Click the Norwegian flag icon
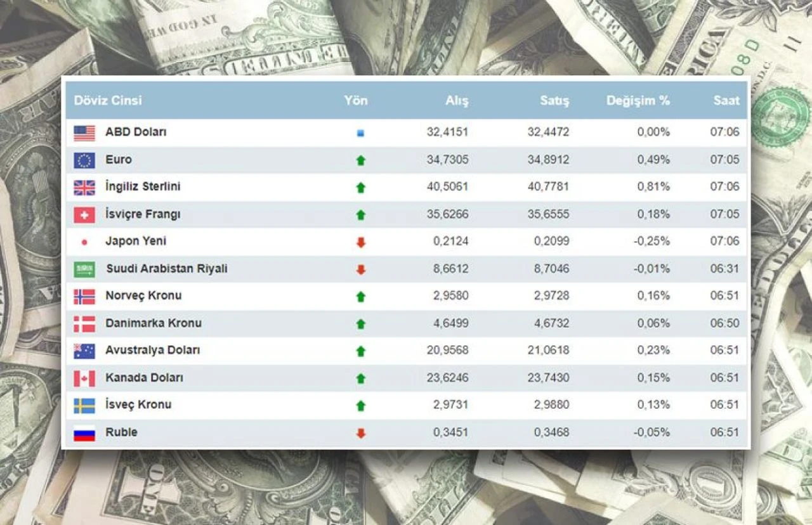The width and height of the screenshot is (812, 525). [84, 297]
